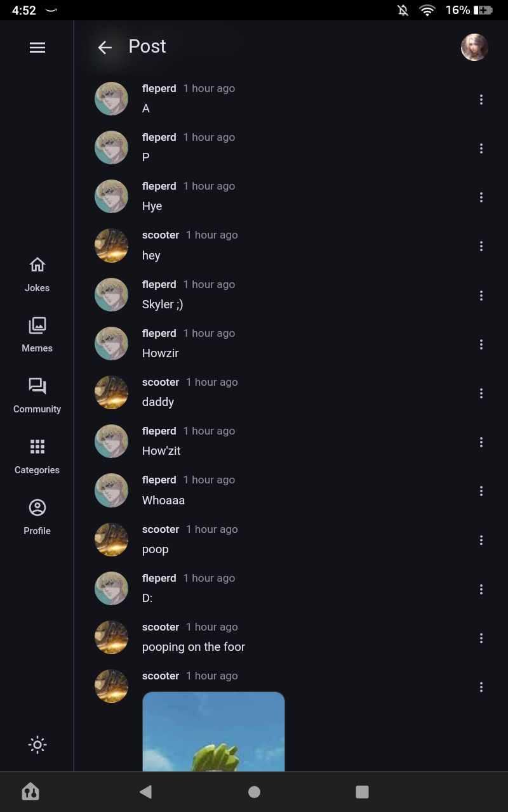The height and width of the screenshot is (812, 508).
Task: Tap scooter's avatar beside the "poop" comment
Action: (111, 540)
